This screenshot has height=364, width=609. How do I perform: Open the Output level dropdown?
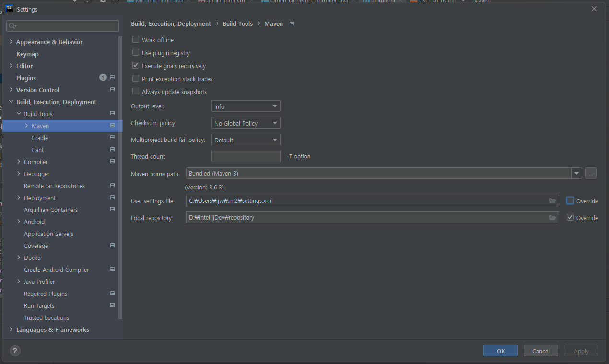tap(246, 106)
